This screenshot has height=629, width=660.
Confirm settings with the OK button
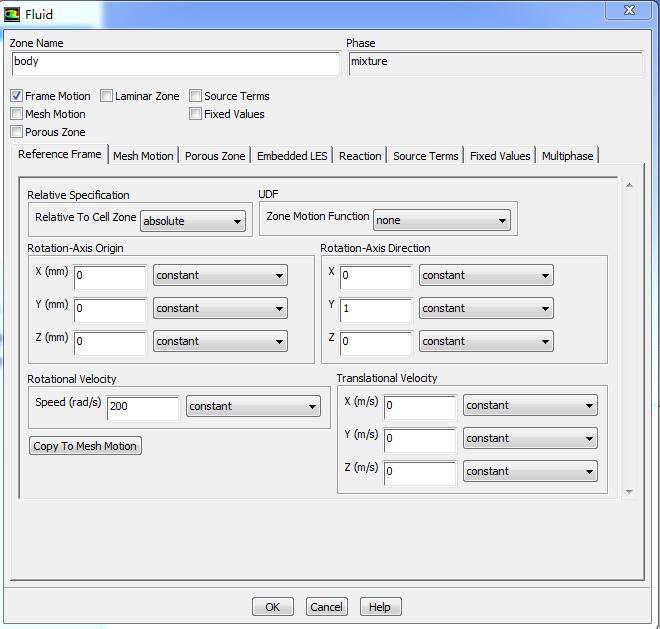(x=273, y=607)
